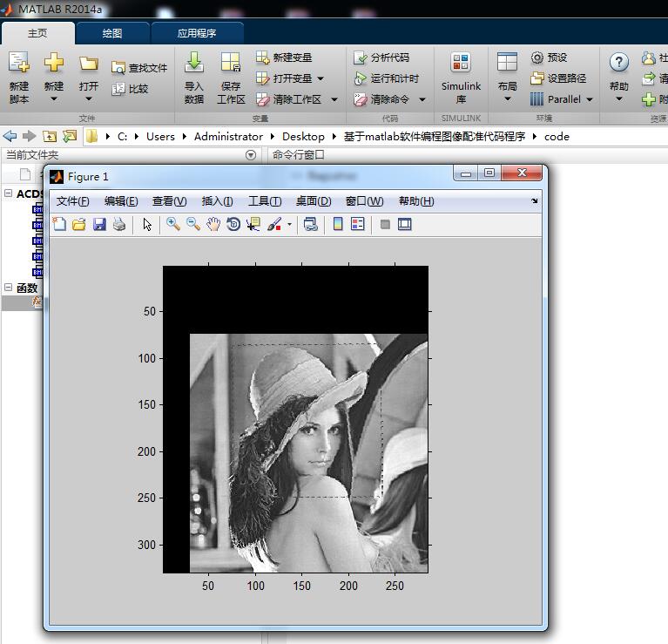Viewport: 668px width, 644px height.
Task: Click the Help (帮助) question mark icon
Action: 618,63
